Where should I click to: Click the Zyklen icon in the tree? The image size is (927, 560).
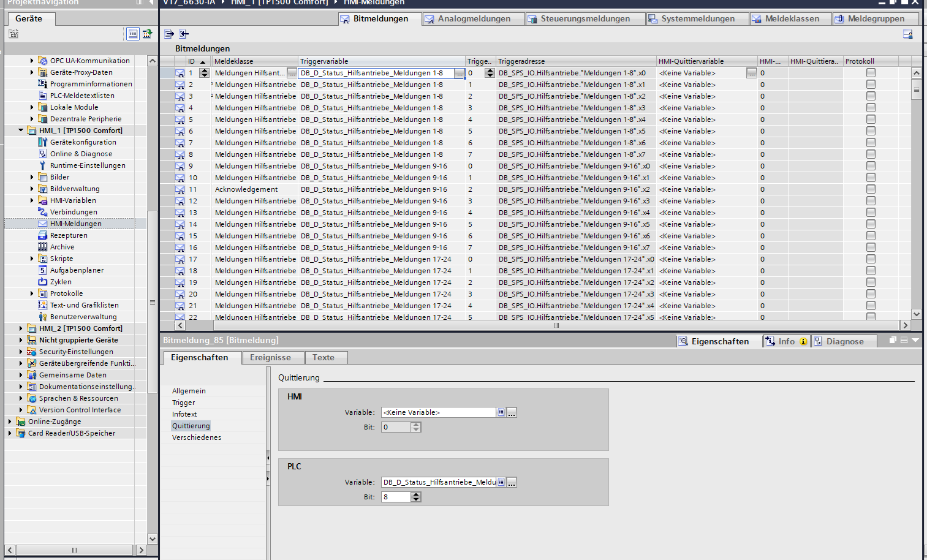click(42, 282)
